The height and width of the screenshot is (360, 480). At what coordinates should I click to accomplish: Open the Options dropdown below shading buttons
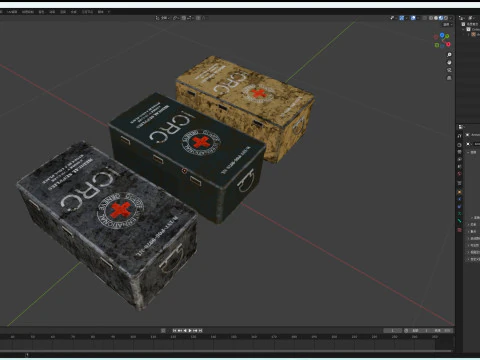coord(447,25)
